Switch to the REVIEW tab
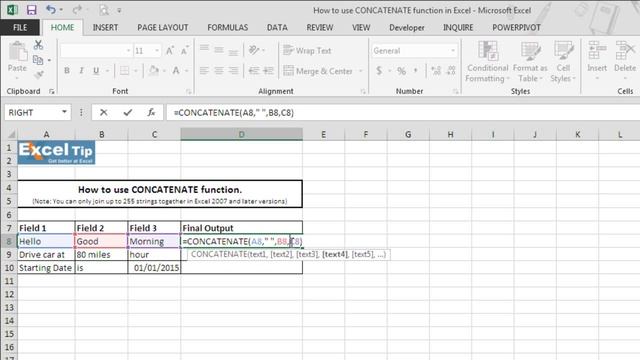 point(320,27)
